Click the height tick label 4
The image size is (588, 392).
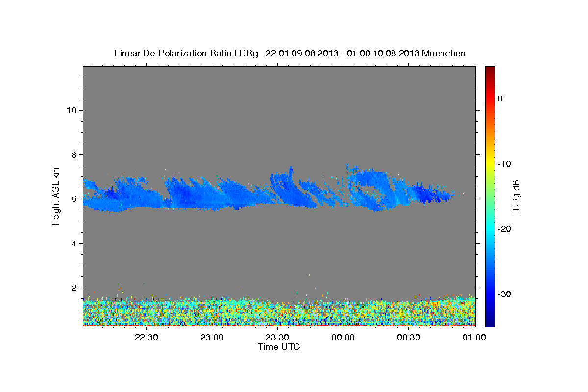(74, 244)
